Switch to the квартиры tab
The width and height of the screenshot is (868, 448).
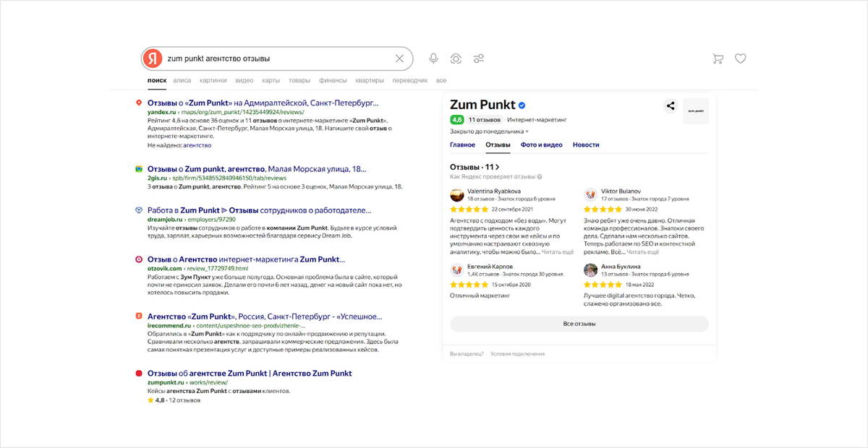click(370, 81)
